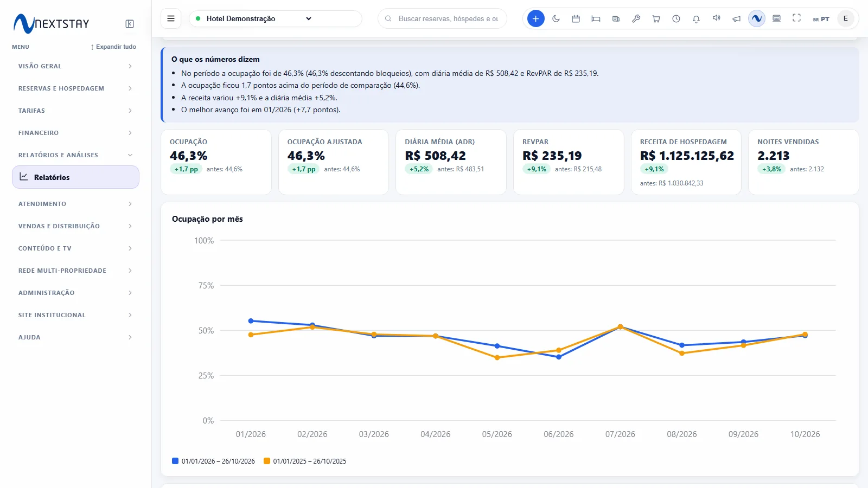
Task: Toggle blue 2026 series legend swatch
Action: 175,461
